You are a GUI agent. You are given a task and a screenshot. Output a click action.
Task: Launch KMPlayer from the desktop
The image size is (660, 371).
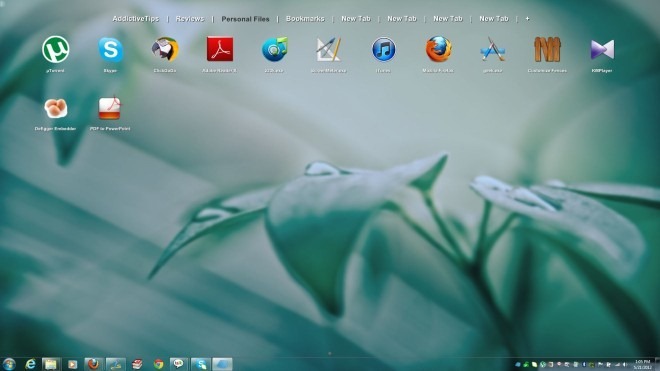click(x=602, y=50)
